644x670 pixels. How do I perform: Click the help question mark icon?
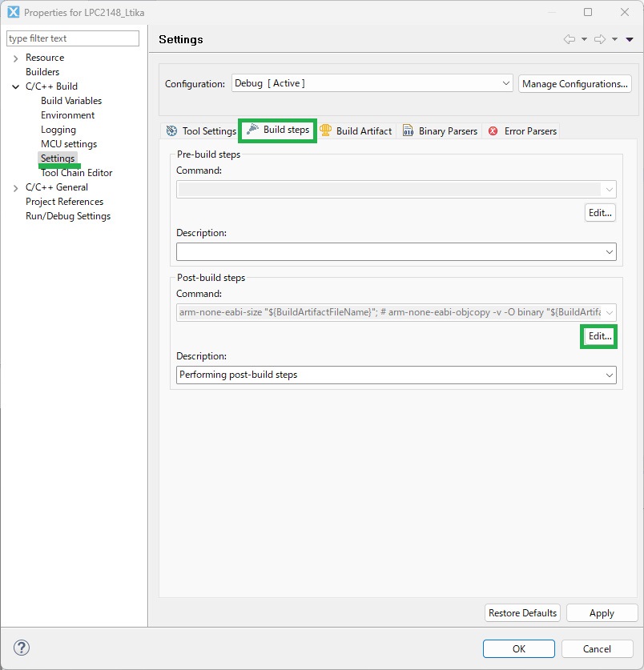[22, 648]
